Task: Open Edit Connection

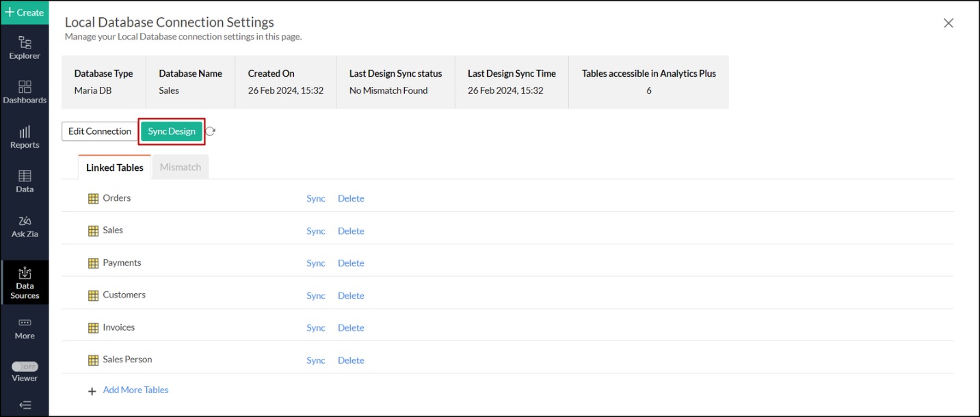Action: (x=99, y=131)
